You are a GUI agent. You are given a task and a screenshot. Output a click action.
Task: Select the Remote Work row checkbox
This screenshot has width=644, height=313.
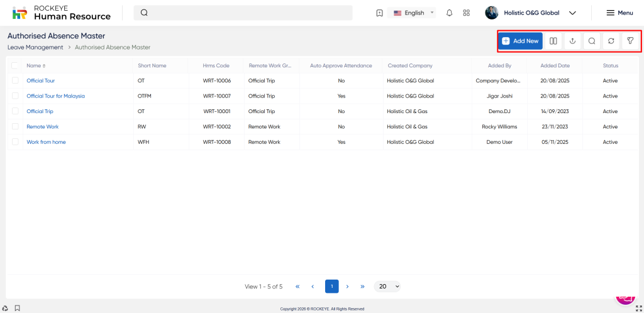[15, 126]
